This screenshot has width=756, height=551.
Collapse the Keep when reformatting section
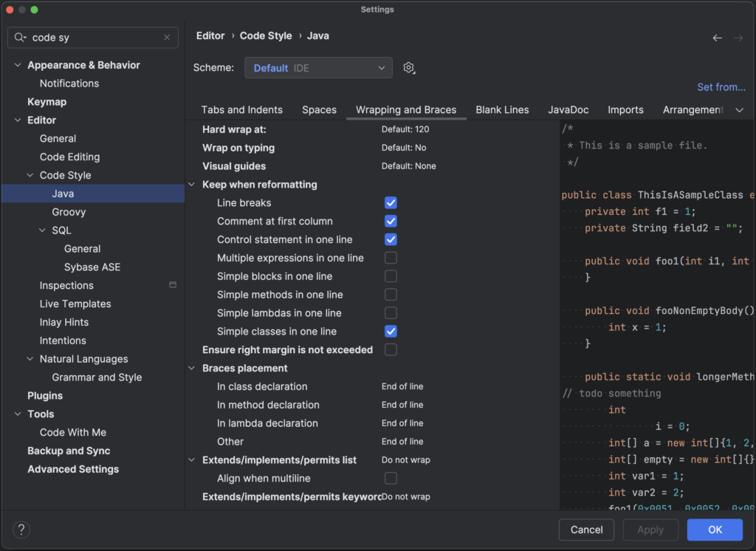tap(192, 185)
